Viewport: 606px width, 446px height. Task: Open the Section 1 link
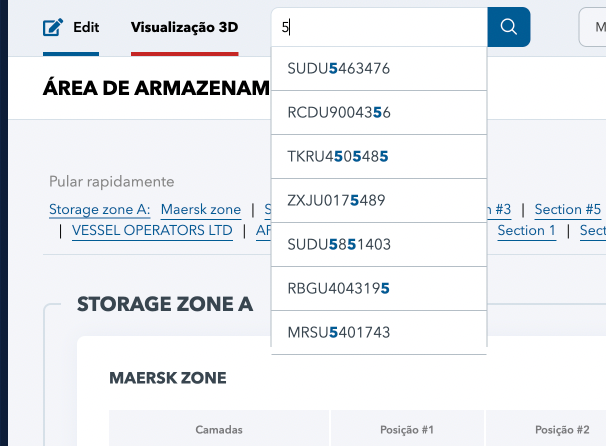[x=526, y=230]
